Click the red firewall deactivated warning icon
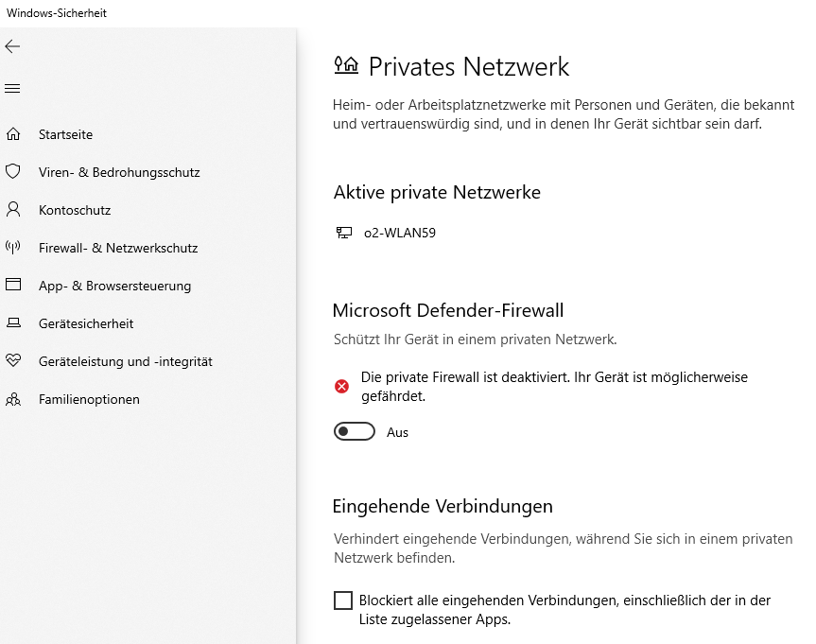816x644 pixels. (x=342, y=386)
